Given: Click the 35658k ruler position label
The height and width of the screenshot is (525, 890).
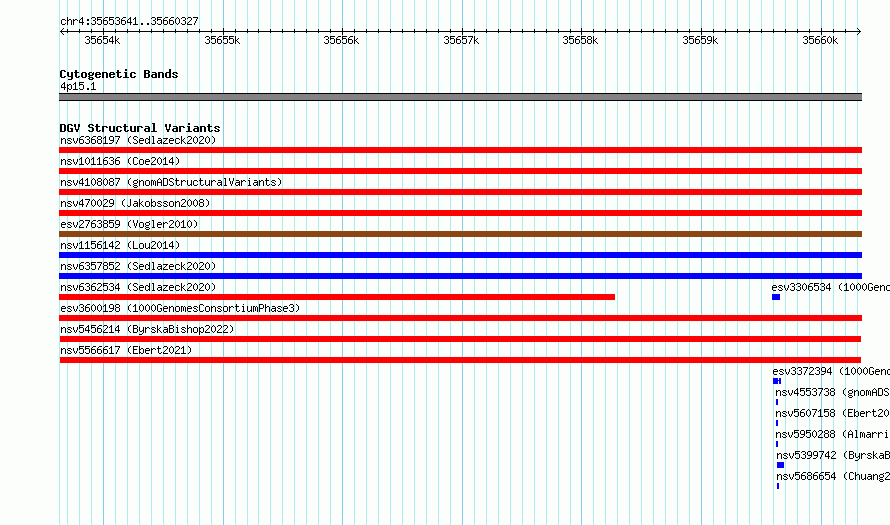Looking at the screenshot, I should coord(580,40).
